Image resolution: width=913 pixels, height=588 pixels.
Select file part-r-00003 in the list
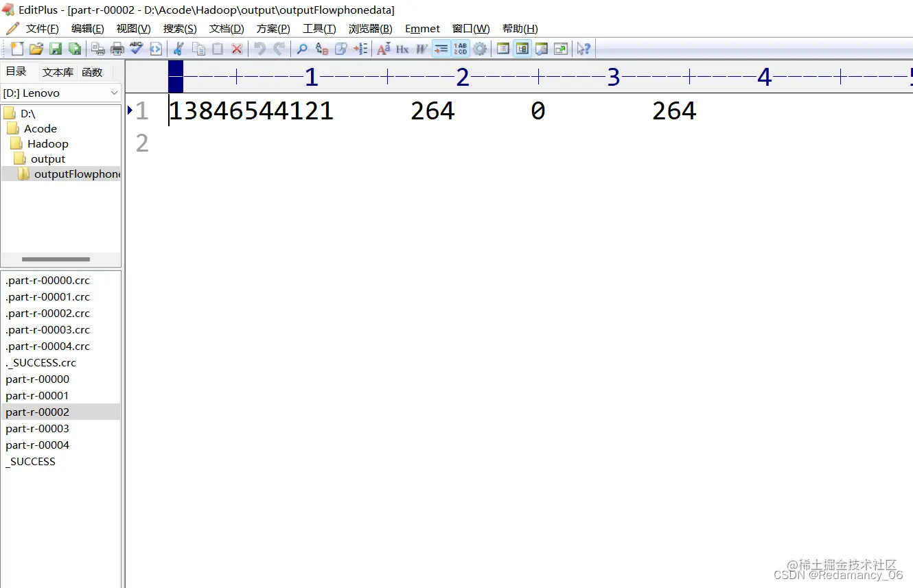click(37, 428)
